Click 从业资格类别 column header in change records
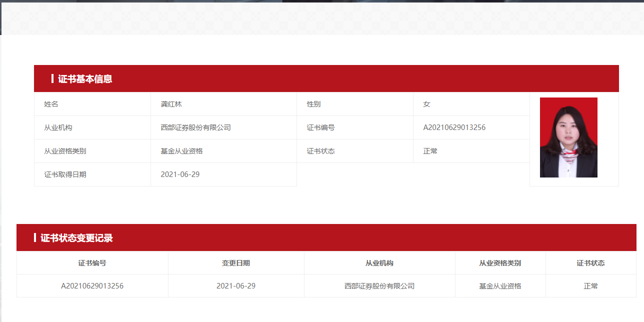644x322 pixels. point(500,263)
